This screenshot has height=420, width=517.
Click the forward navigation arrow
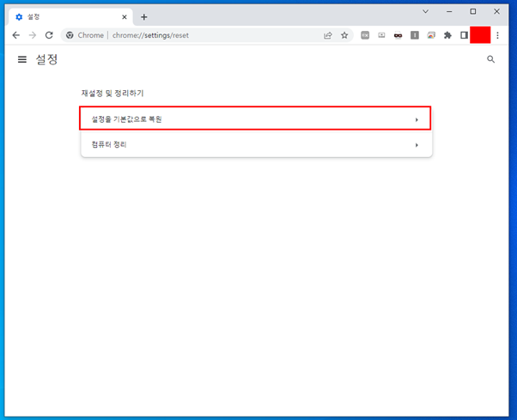click(x=33, y=35)
